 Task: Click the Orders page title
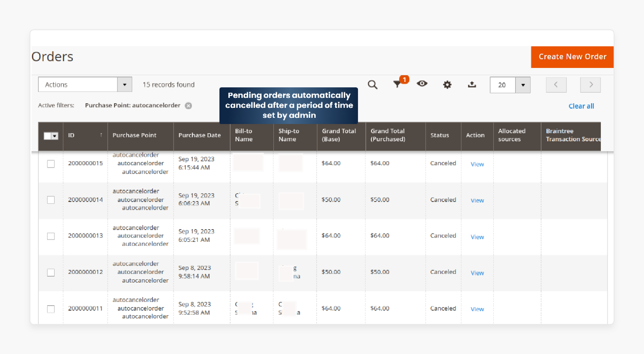(x=52, y=57)
